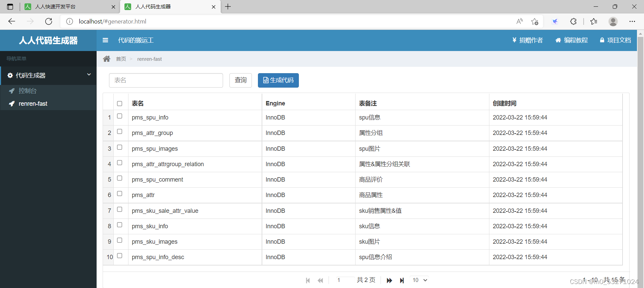Viewport: 644px width, 288px height.
Task: Add page to favorites star icon
Action: pos(535,21)
